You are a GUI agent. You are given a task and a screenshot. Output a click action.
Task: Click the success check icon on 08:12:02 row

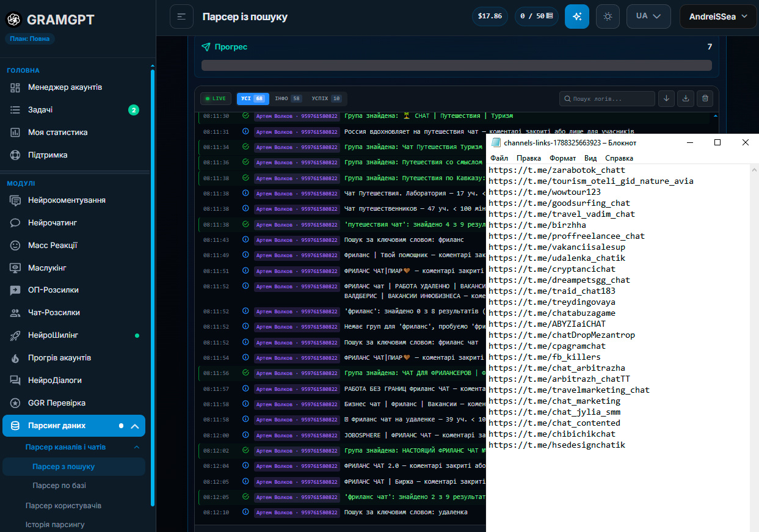(x=245, y=450)
